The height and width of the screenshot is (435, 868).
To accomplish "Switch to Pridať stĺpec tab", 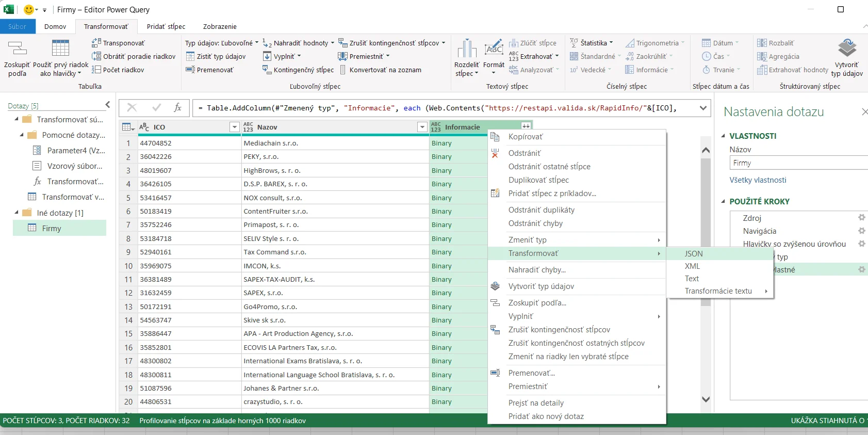I will coord(166,26).
